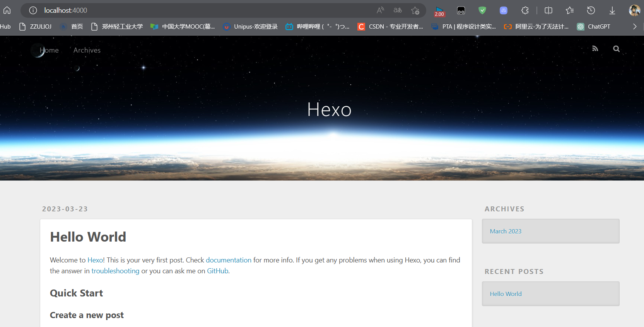Screen dimensions: 644x327
Task: Follow the Hexo link in post text
Action: pyautogui.click(x=95, y=260)
